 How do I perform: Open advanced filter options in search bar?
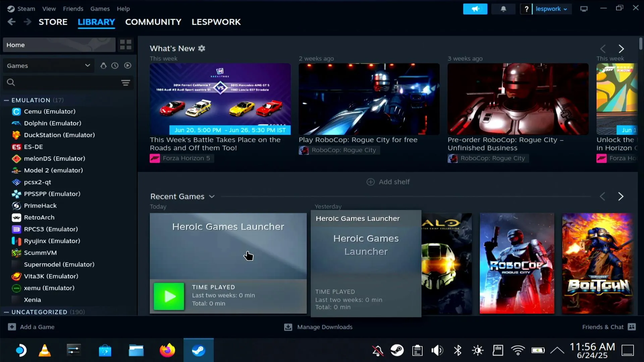(126, 83)
